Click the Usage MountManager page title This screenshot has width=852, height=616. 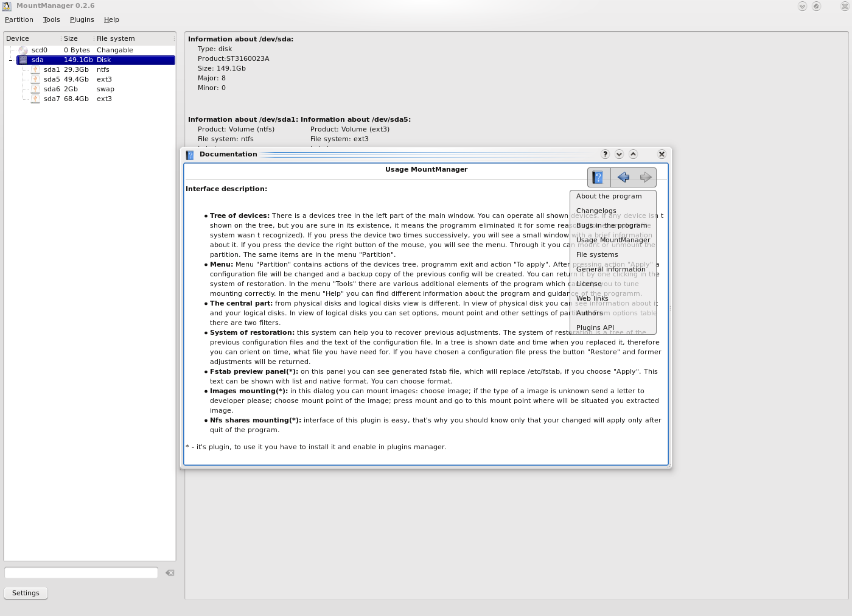pos(426,169)
